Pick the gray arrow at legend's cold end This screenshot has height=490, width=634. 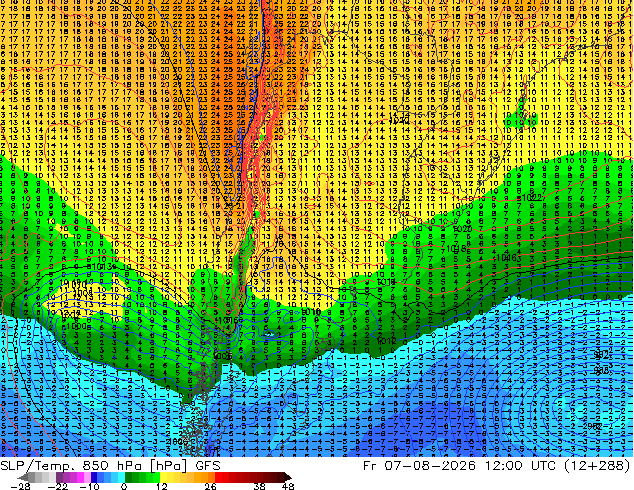pyautogui.click(x=23, y=477)
